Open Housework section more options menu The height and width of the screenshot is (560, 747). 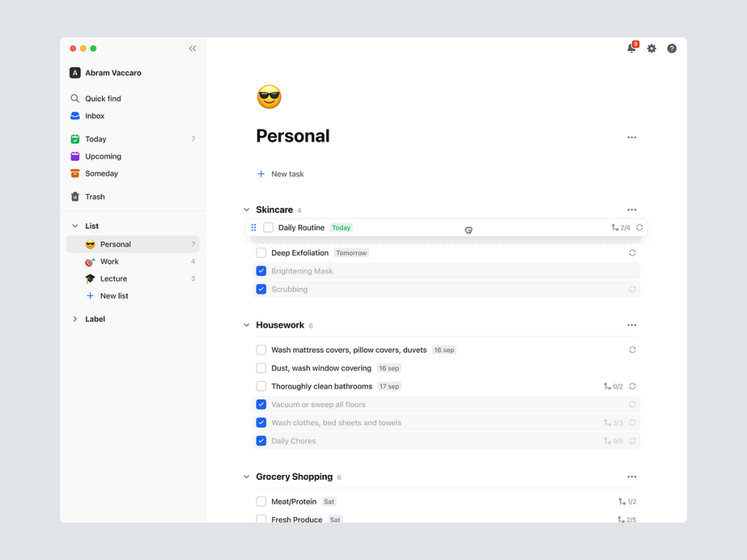click(632, 325)
